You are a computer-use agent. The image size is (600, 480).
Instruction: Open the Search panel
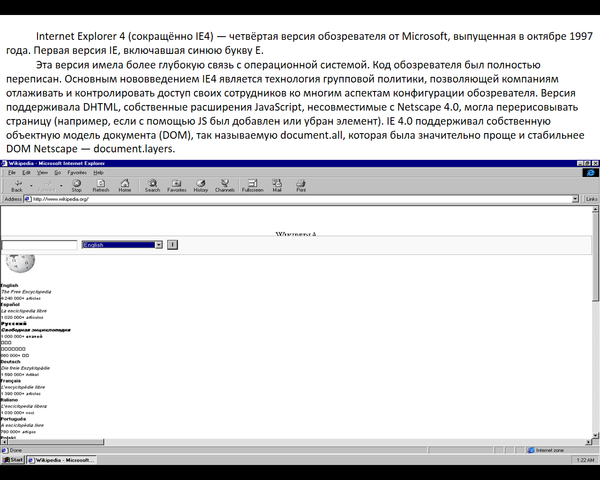tap(152, 186)
